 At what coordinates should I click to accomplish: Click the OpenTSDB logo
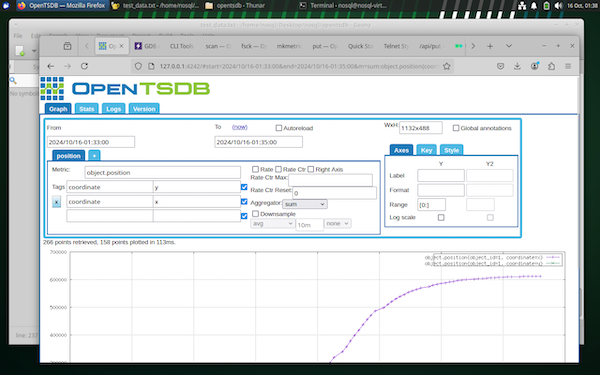pyautogui.click(x=125, y=88)
